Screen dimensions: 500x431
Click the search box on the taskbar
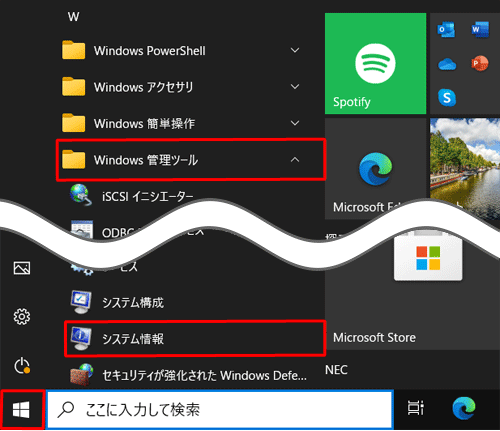click(220, 409)
